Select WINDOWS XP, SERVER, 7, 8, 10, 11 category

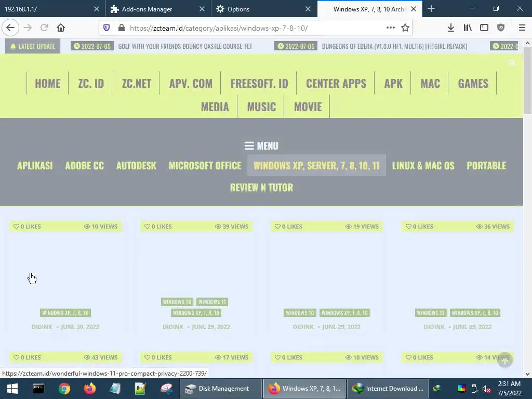(x=316, y=166)
